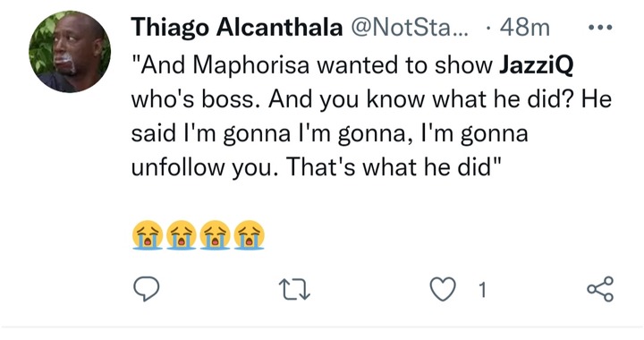Open the three-dot more options menu

click(600, 28)
